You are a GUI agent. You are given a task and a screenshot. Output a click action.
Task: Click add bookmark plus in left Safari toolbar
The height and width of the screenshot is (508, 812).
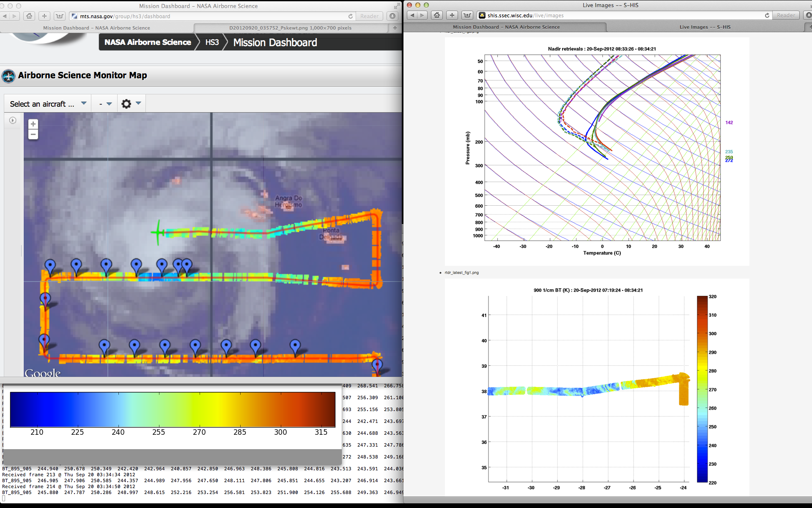tap(44, 16)
